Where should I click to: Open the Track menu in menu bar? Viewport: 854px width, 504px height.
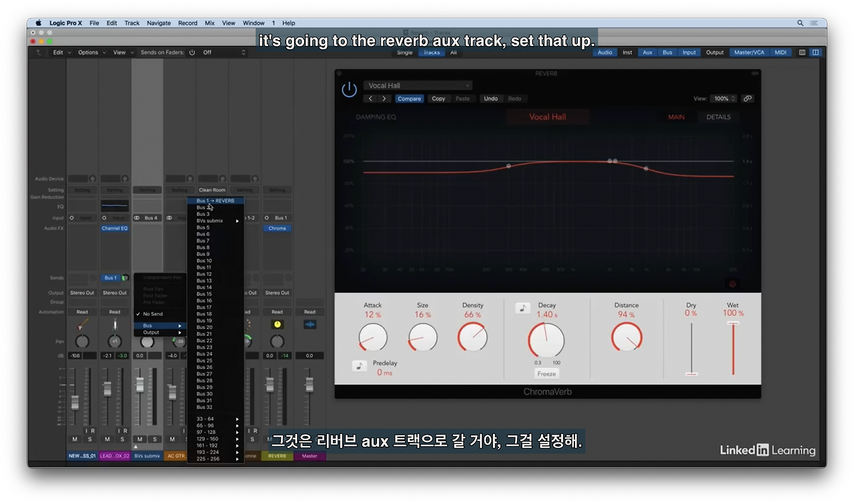132,23
